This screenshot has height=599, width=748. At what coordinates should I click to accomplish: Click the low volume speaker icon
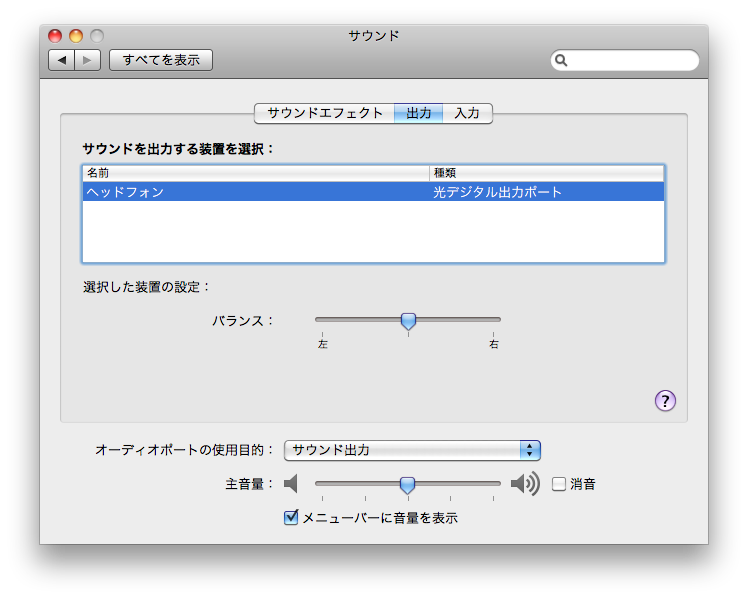pyautogui.click(x=291, y=485)
